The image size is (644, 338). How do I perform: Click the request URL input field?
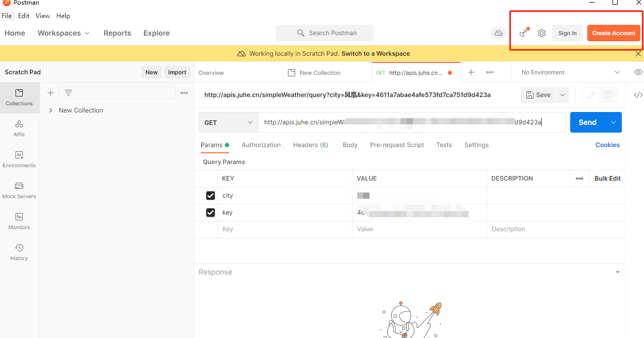(x=412, y=122)
